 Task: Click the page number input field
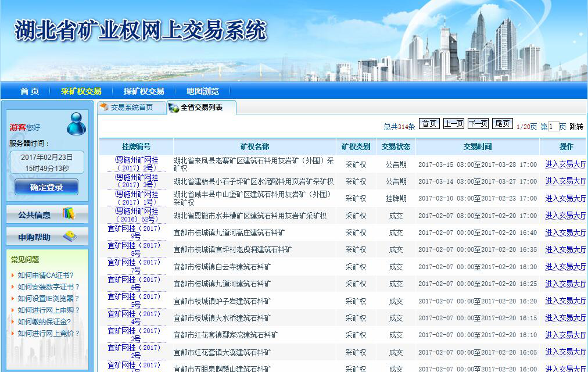pos(553,127)
